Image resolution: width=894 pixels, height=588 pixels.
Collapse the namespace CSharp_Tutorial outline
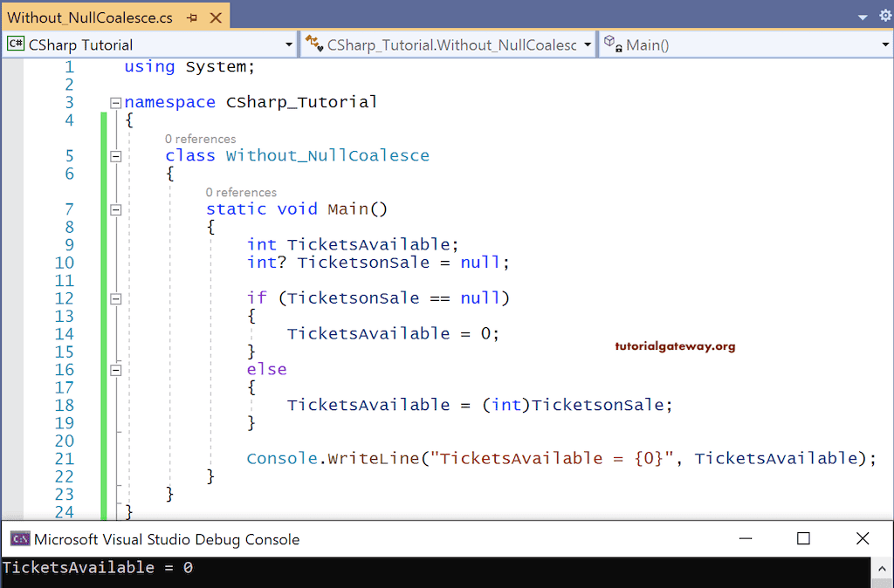pos(114,102)
